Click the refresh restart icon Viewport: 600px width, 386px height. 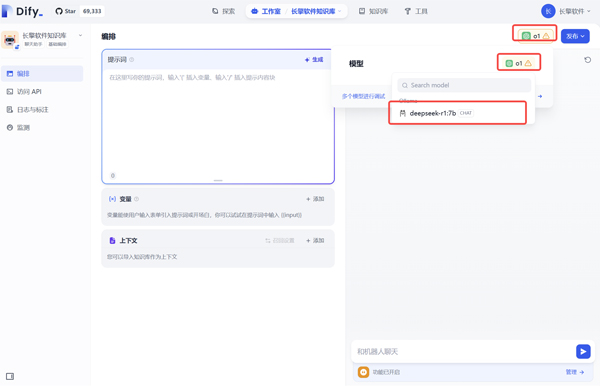pos(588,60)
